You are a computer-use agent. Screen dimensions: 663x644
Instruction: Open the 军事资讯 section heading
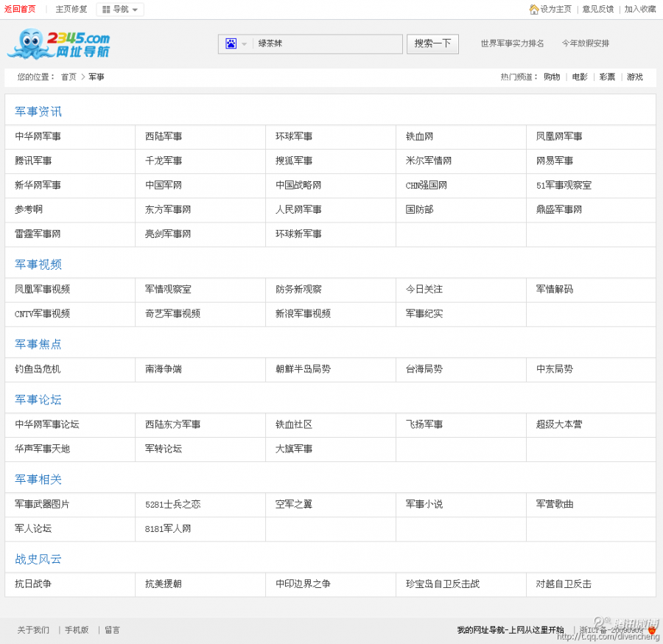click(x=38, y=111)
